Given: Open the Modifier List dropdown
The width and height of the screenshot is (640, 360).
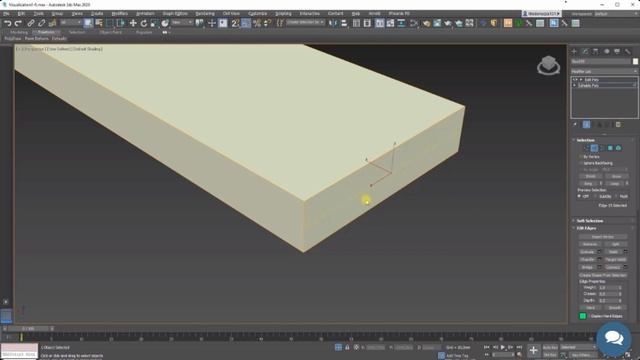Looking at the screenshot, I should coord(604,71).
